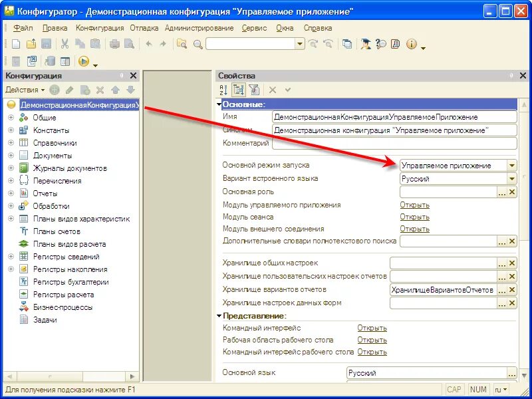Click the magnifier Find icon
This screenshot has height=399, width=532.
[198, 44]
